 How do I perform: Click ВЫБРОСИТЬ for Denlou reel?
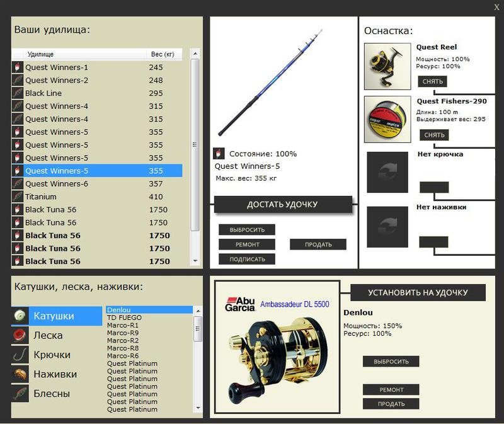pyautogui.click(x=391, y=362)
